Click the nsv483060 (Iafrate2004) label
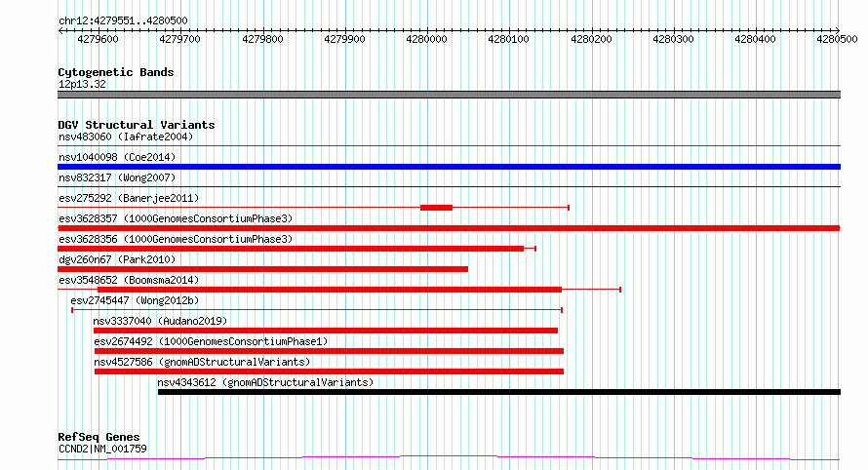The height and width of the screenshot is (470, 868). tap(126, 137)
